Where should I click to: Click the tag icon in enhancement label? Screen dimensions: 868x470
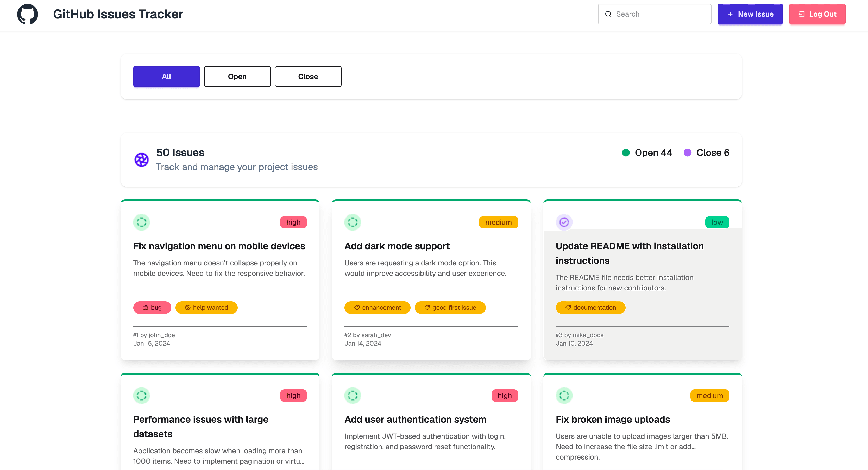click(357, 308)
